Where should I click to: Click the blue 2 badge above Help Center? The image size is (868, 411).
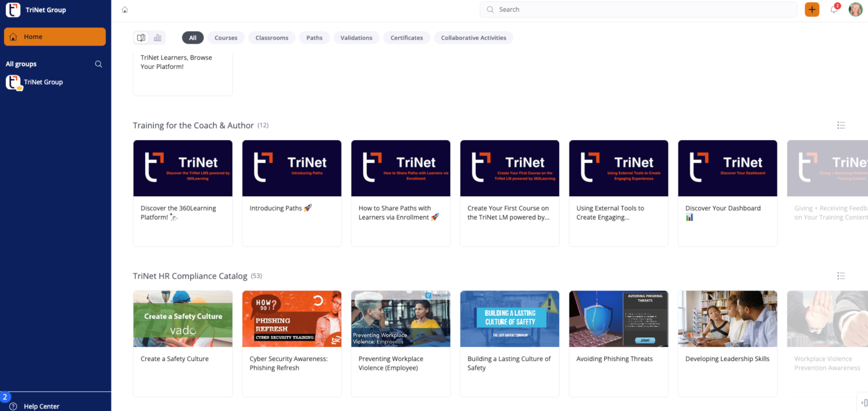coord(5,397)
